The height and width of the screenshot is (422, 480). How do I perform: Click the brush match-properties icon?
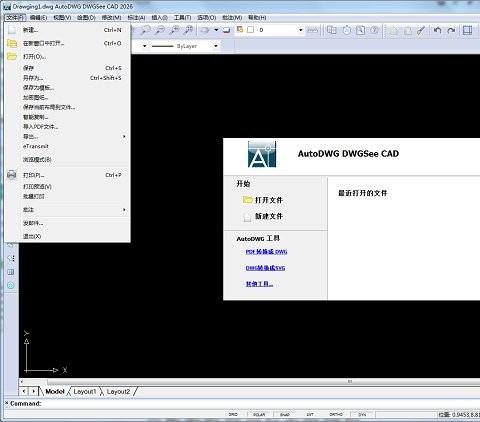point(421,30)
